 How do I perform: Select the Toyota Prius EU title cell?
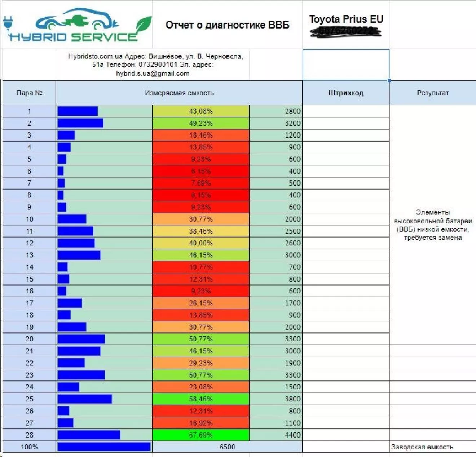click(x=346, y=25)
